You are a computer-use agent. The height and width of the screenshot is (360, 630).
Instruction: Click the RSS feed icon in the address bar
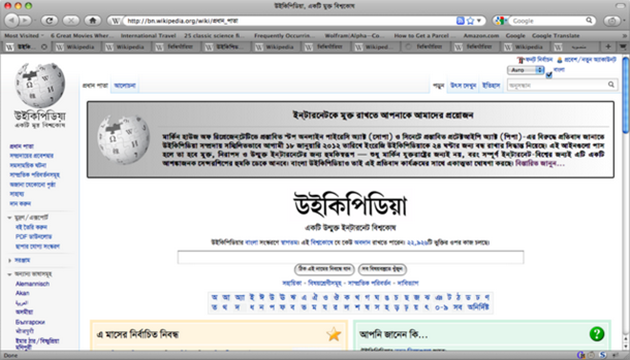click(460, 20)
